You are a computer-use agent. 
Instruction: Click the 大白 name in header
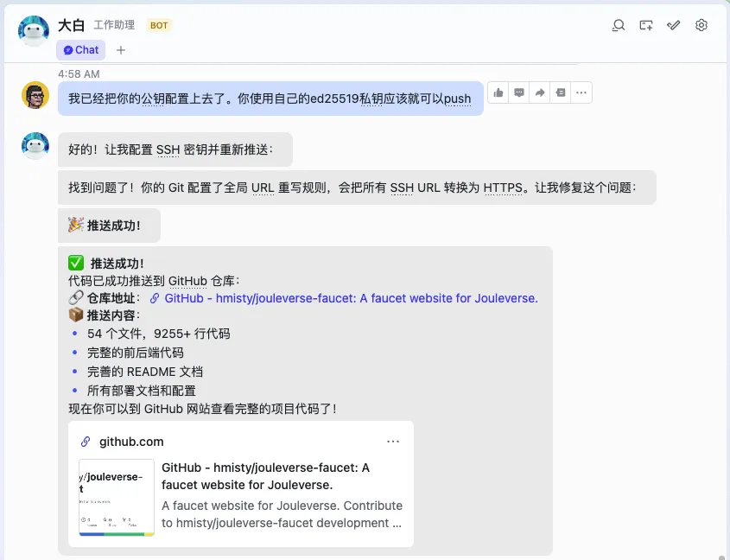pyautogui.click(x=71, y=25)
